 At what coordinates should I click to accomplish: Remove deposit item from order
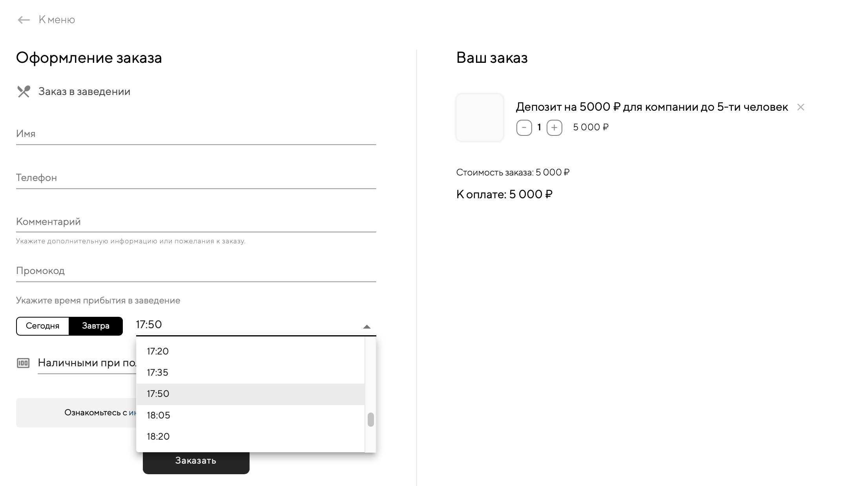(x=801, y=107)
